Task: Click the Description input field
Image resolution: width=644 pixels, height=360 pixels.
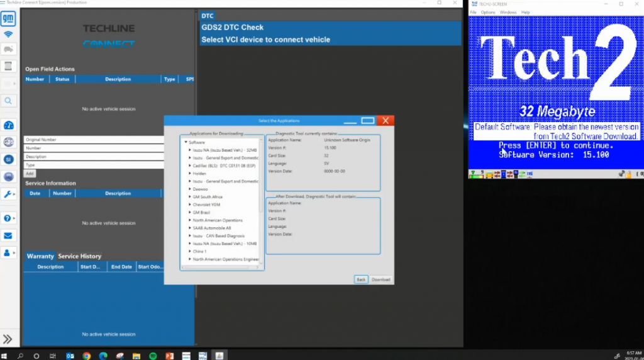Action: click(94, 157)
